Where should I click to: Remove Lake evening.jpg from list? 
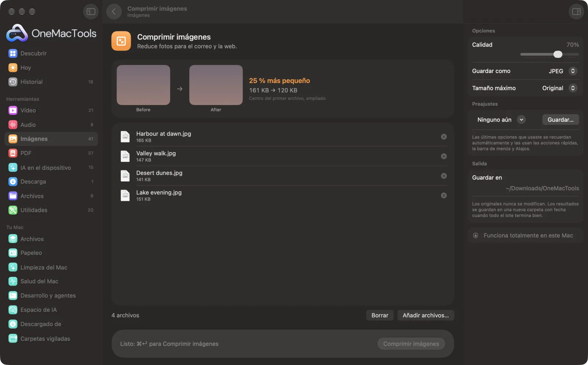coord(444,195)
